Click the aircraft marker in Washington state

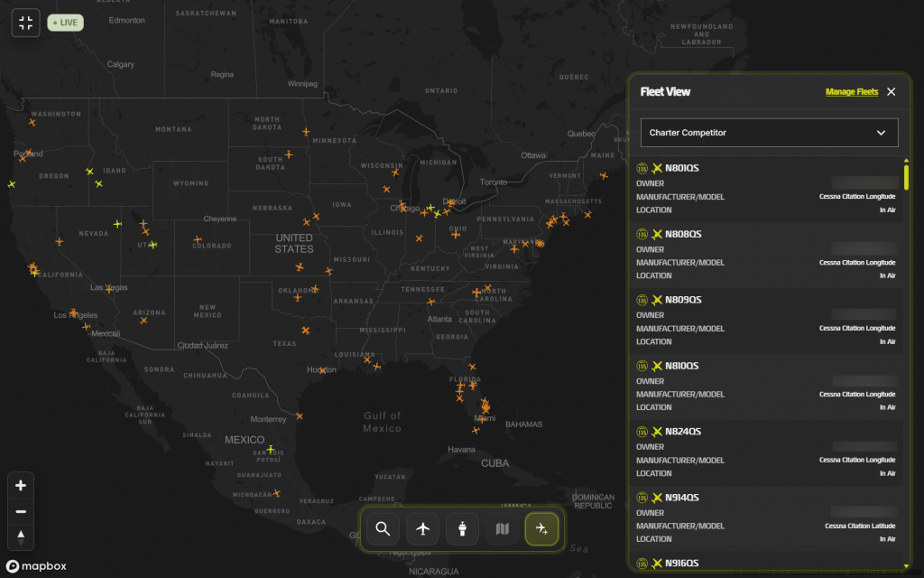click(32, 123)
